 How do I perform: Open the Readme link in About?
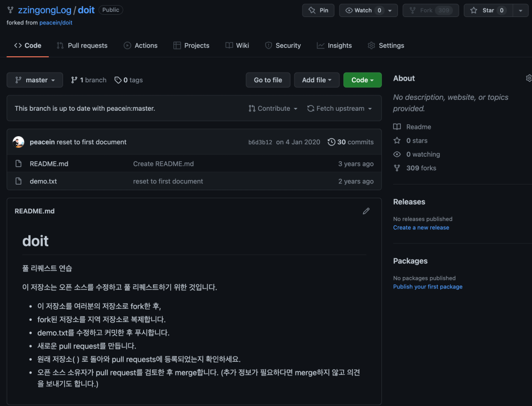(419, 127)
